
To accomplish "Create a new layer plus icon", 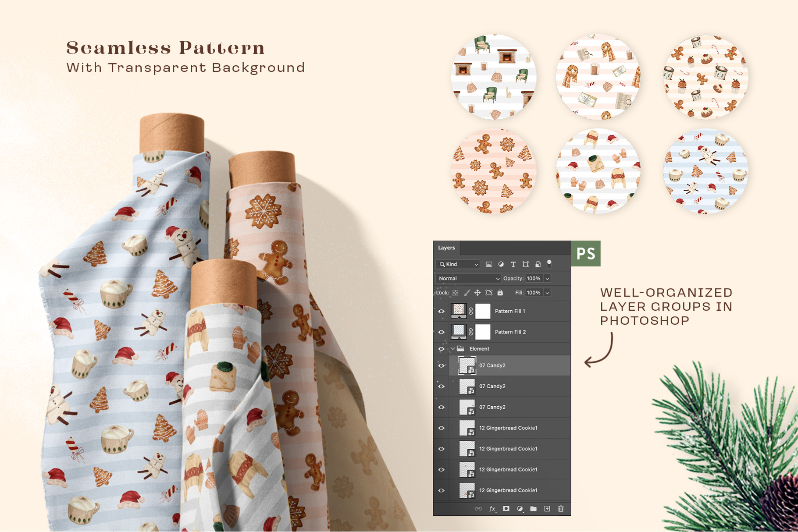I will (547, 509).
